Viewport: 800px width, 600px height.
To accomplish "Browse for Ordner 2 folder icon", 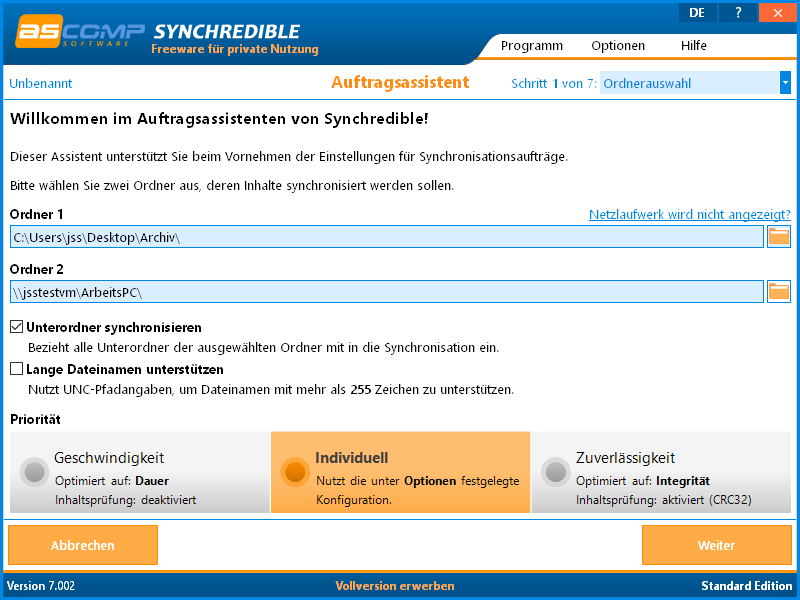I will [779, 291].
